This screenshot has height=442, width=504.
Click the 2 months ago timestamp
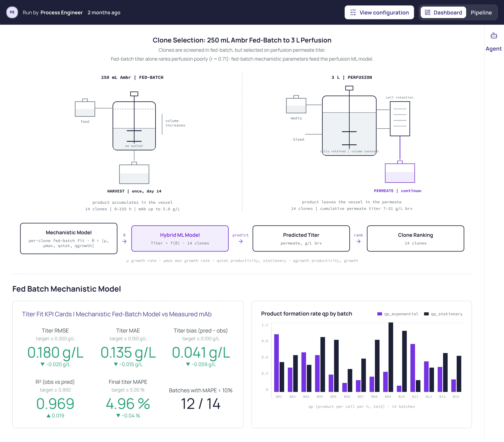coord(104,13)
